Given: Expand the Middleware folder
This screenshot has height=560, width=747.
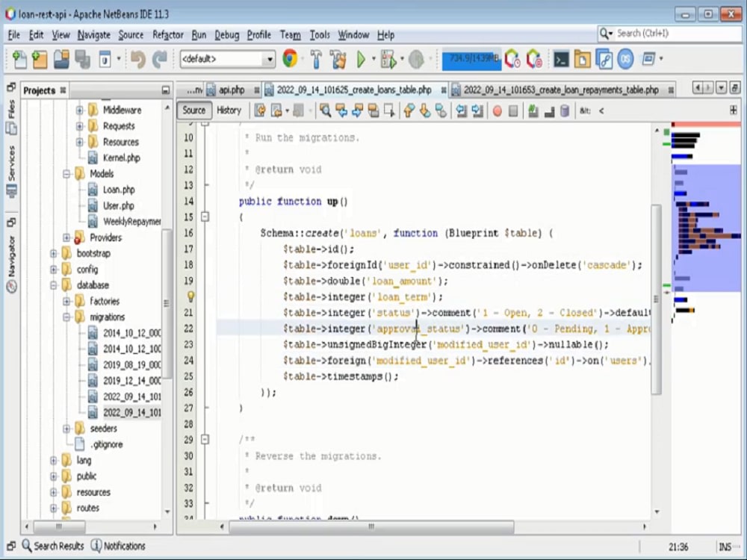Looking at the screenshot, I should 80,111.
